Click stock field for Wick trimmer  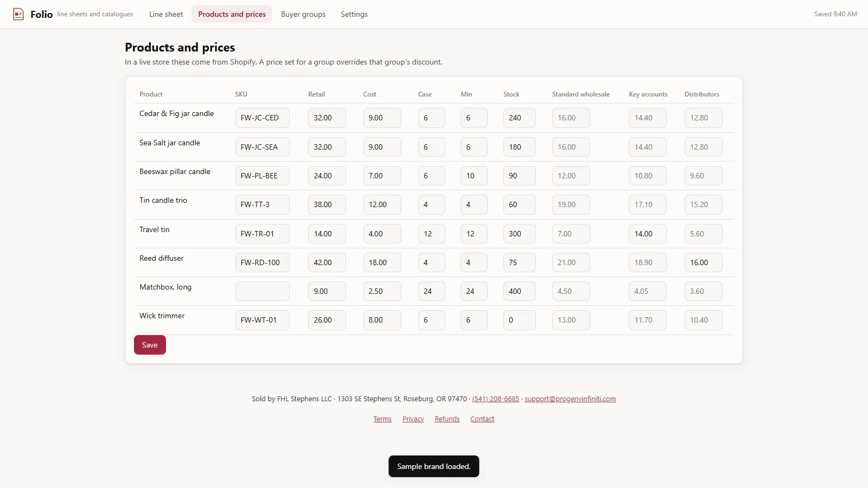pos(519,320)
